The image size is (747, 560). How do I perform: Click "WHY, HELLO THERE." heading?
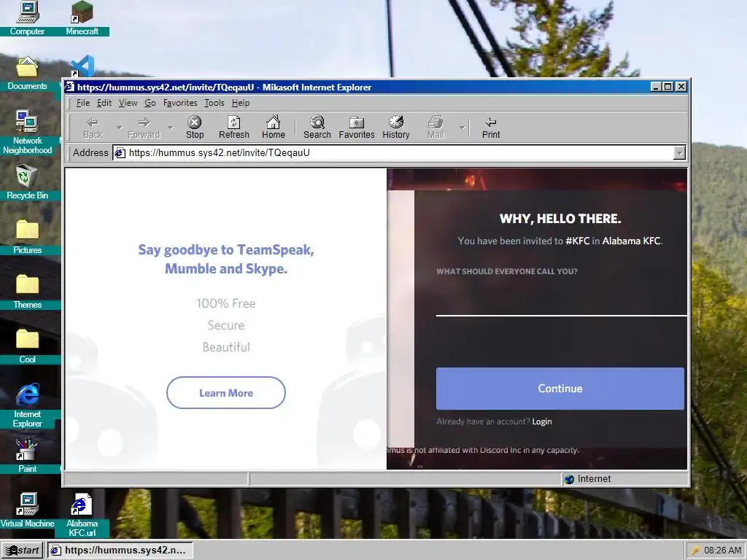coord(560,219)
